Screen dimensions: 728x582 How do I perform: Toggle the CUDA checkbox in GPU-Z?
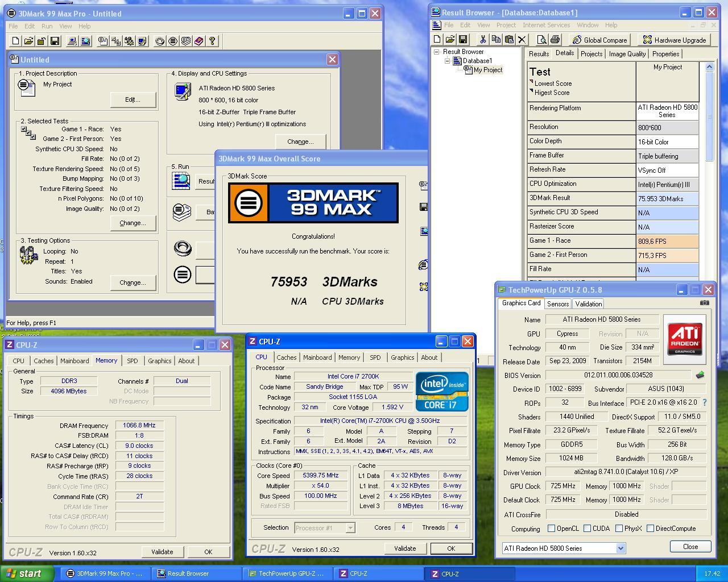click(587, 529)
